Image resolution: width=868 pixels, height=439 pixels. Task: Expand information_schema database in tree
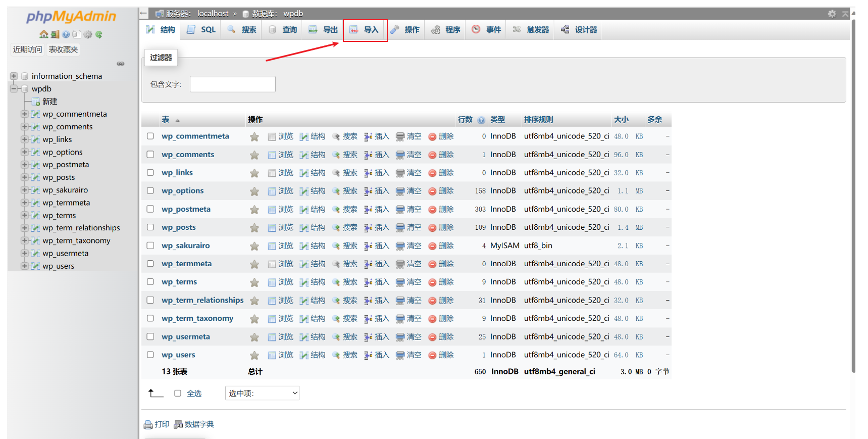pos(14,76)
